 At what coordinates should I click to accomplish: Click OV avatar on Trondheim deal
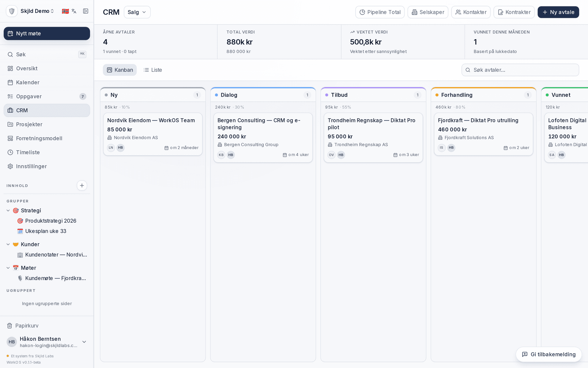click(331, 155)
